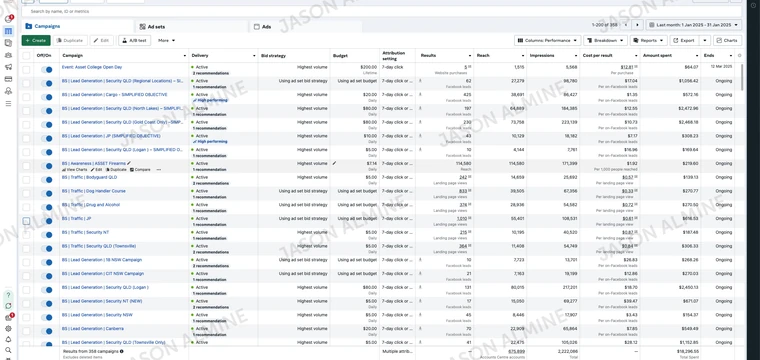Click the green refresh drafts icon in sidebar

tap(8, 306)
